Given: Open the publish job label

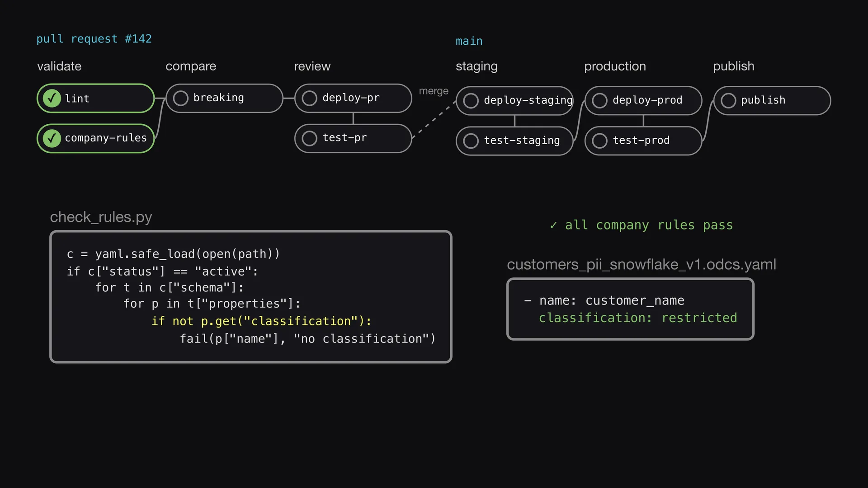Looking at the screenshot, I should pyautogui.click(x=763, y=100).
